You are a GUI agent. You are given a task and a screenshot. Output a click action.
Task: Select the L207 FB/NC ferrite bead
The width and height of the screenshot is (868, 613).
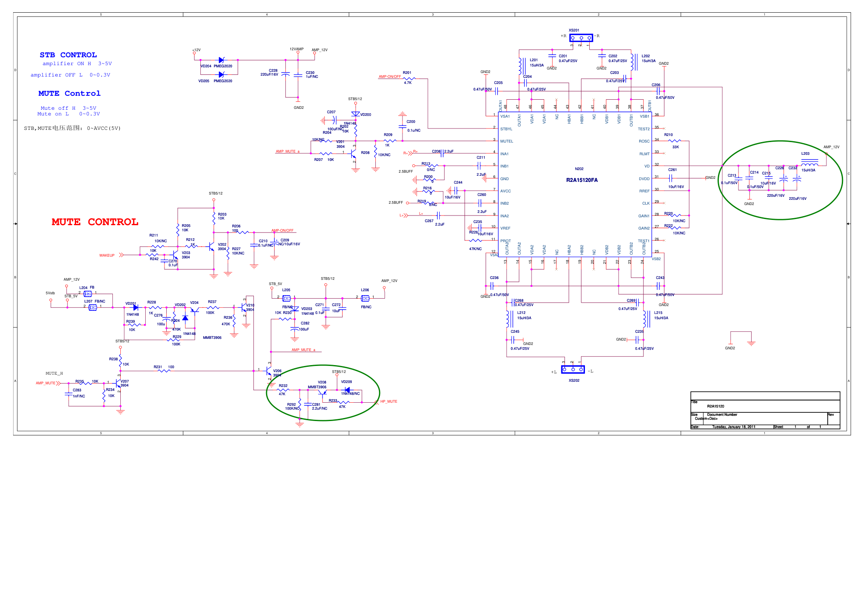click(x=93, y=307)
